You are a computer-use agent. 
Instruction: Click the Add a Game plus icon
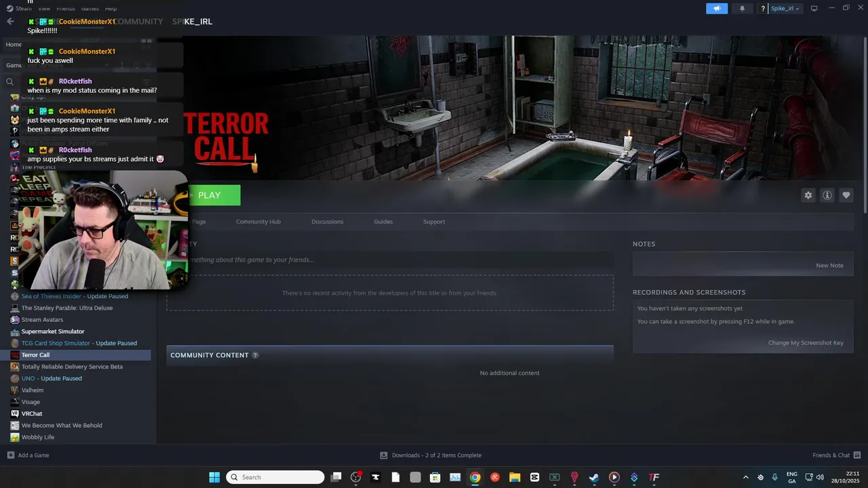point(10,455)
